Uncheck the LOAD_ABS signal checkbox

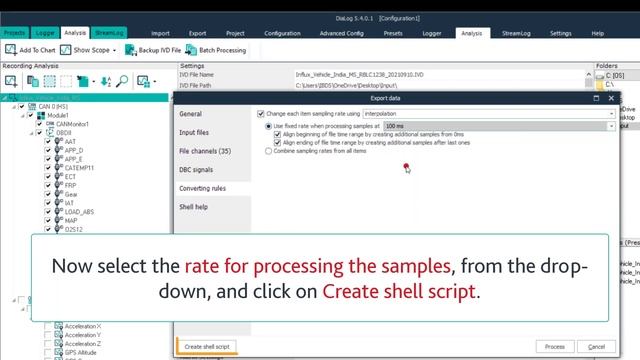48,212
